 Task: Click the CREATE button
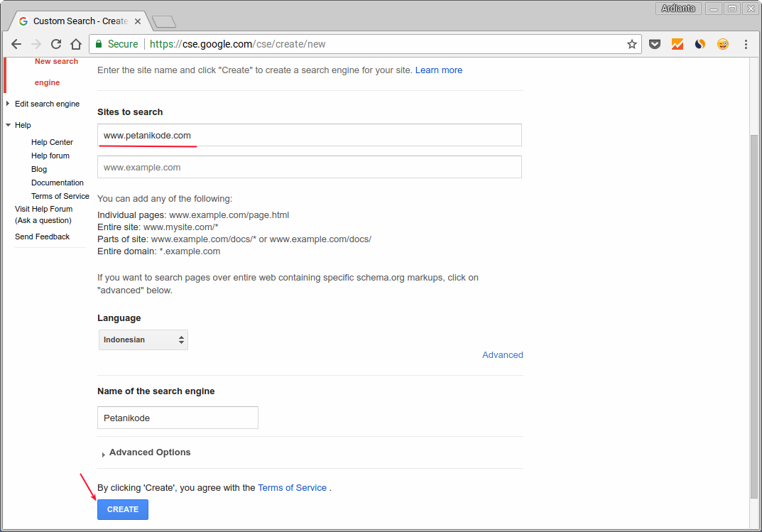pyautogui.click(x=122, y=509)
